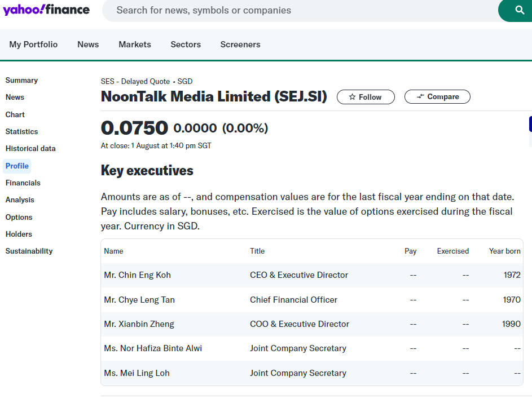Click the arrows icon in Compare
The height and width of the screenshot is (403, 532).
click(x=420, y=96)
